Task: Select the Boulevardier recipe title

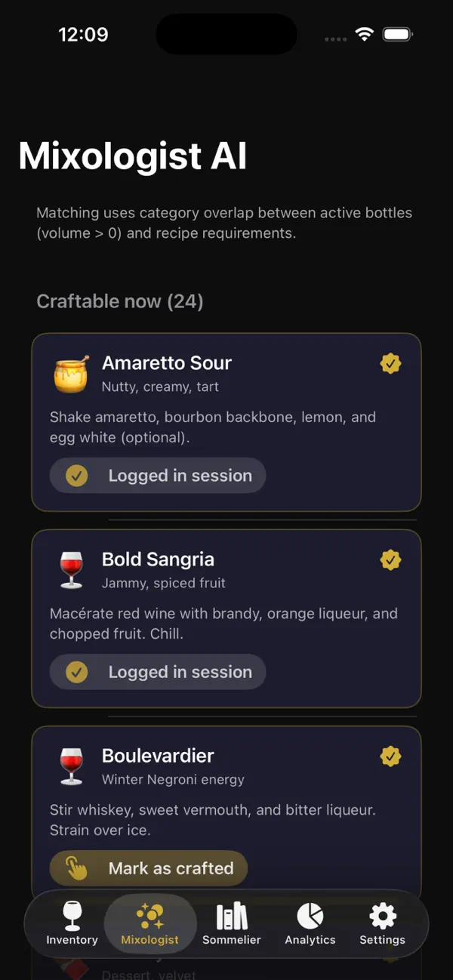Action: click(158, 756)
